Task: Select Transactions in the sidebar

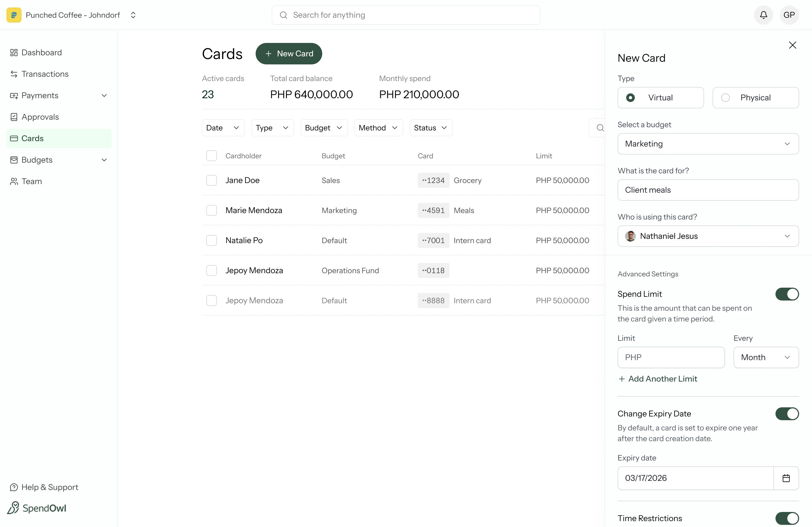Action: [45, 74]
